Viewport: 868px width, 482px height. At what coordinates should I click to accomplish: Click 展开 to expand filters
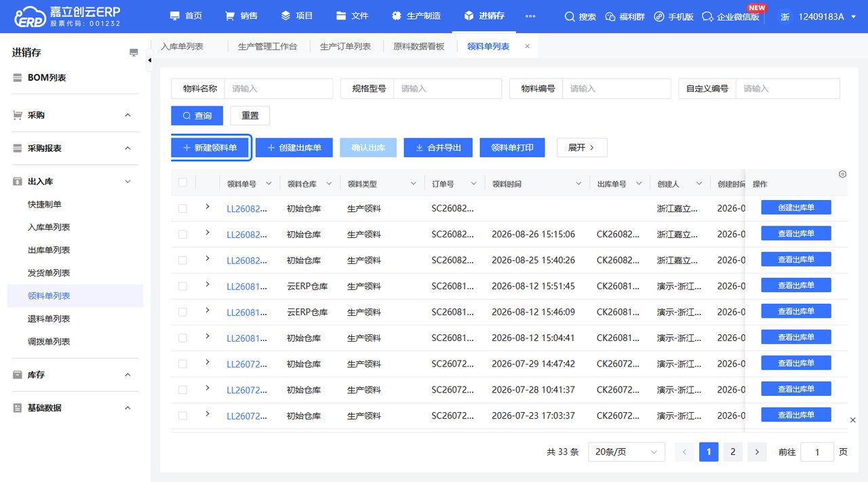pos(582,148)
